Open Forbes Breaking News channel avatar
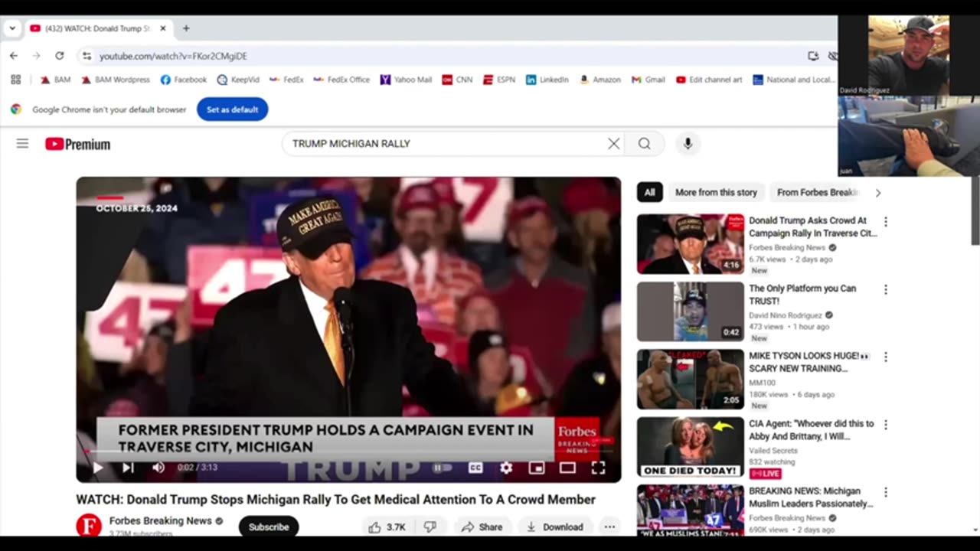Screen dimensions: 980x551 [x=89, y=526]
